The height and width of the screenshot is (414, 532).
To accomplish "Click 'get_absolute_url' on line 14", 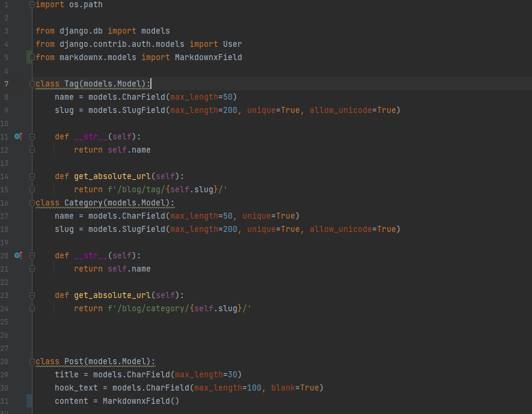I will click(112, 176).
